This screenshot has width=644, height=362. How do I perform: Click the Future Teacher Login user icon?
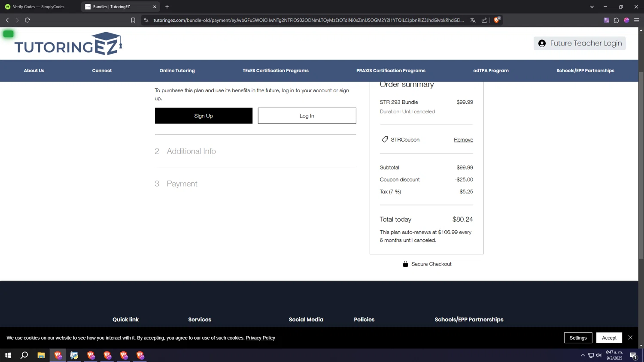[x=542, y=43]
